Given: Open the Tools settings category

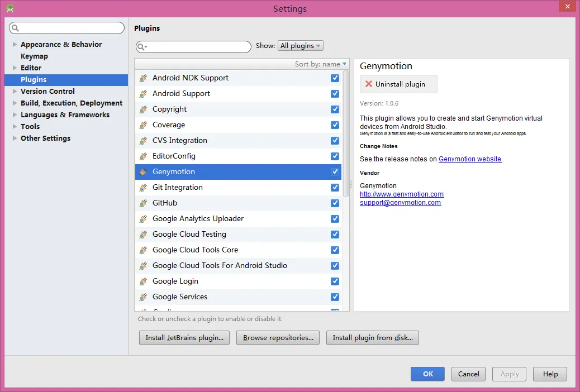Looking at the screenshot, I should (x=30, y=126).
